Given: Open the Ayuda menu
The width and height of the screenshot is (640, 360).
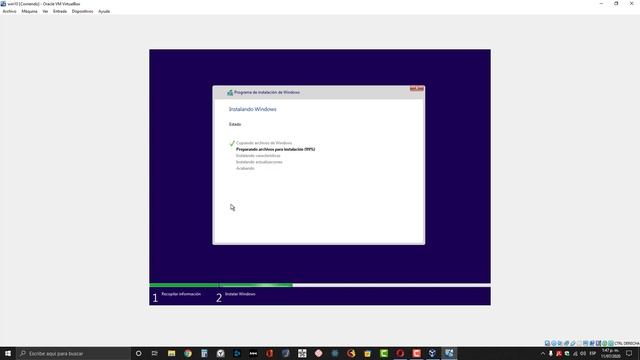Looking at the screenshot, I should [104, 11].
